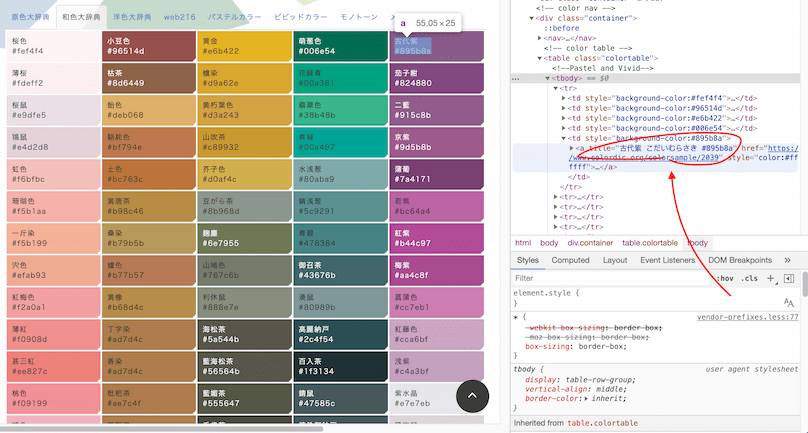Click the scroll-to-top arrow button
Viewport: 808px width, 433px height.
tap(473, 396)
